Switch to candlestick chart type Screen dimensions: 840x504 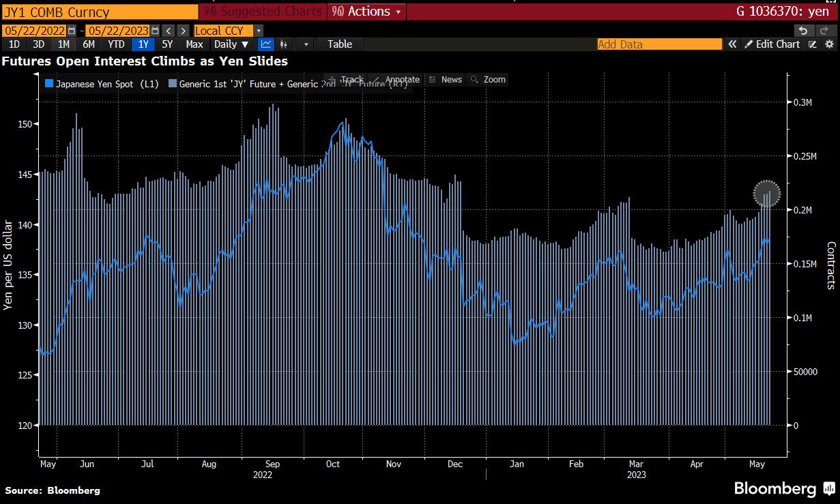pos(284,44)
